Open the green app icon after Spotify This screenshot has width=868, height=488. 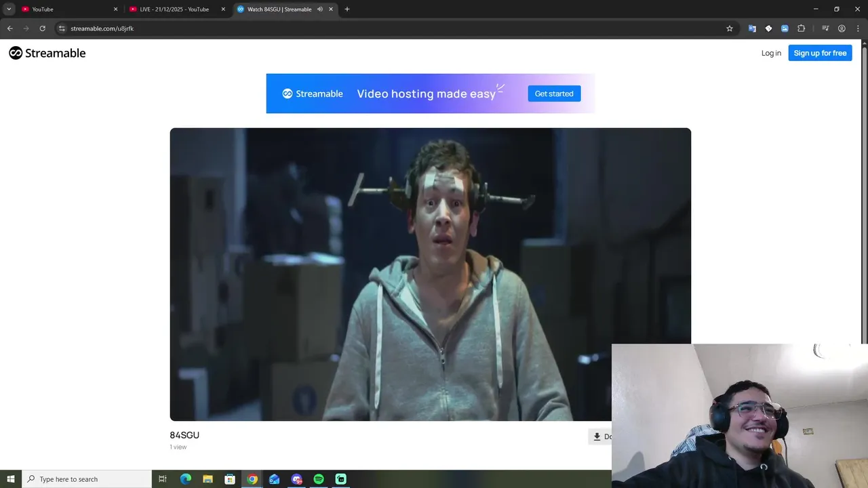coord(340,479)
